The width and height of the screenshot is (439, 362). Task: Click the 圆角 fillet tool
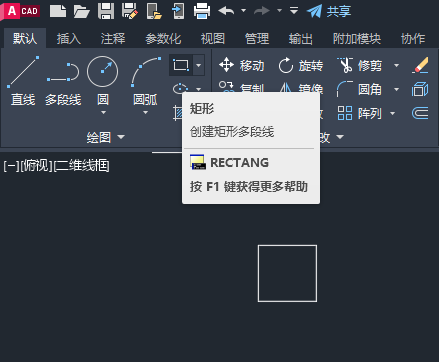359,89
